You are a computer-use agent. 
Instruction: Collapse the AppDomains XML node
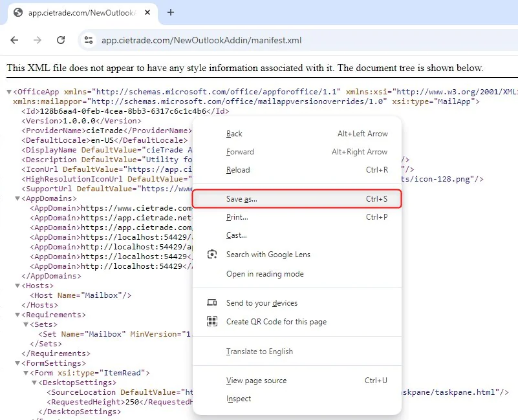tap(17, 199)
